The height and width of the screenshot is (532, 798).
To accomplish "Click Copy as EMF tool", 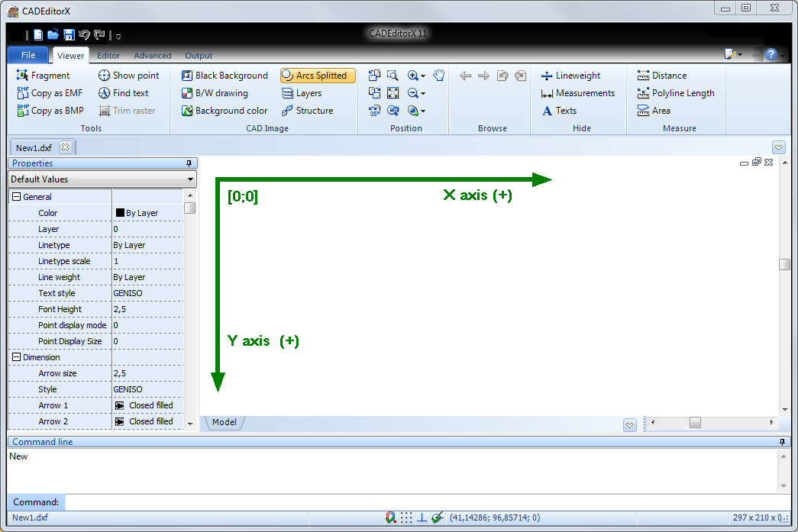I will click(50, 93).
